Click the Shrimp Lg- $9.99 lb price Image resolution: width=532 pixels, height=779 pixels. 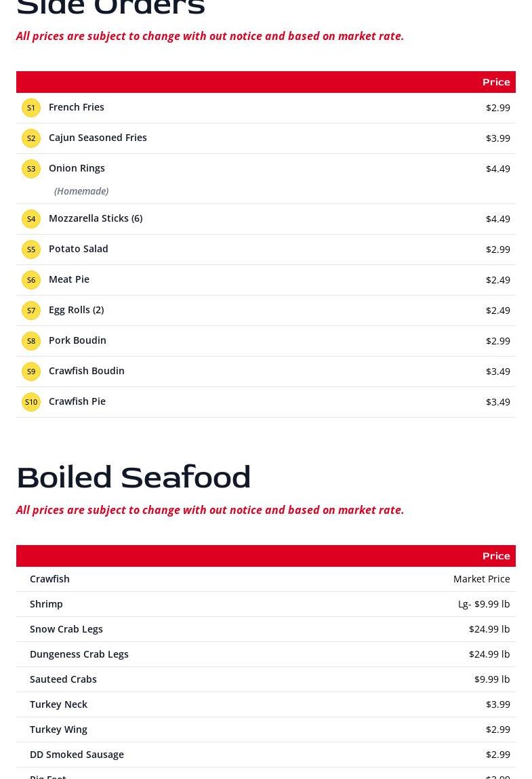483,604
